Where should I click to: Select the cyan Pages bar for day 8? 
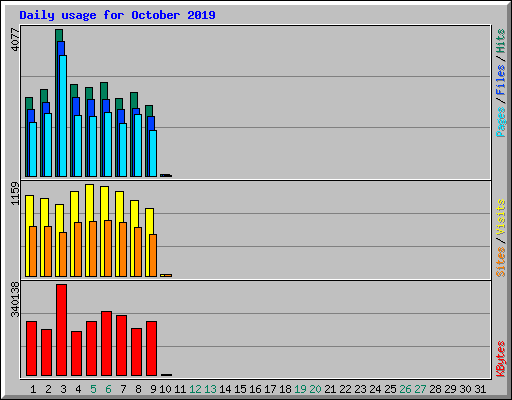coord(138,145)
